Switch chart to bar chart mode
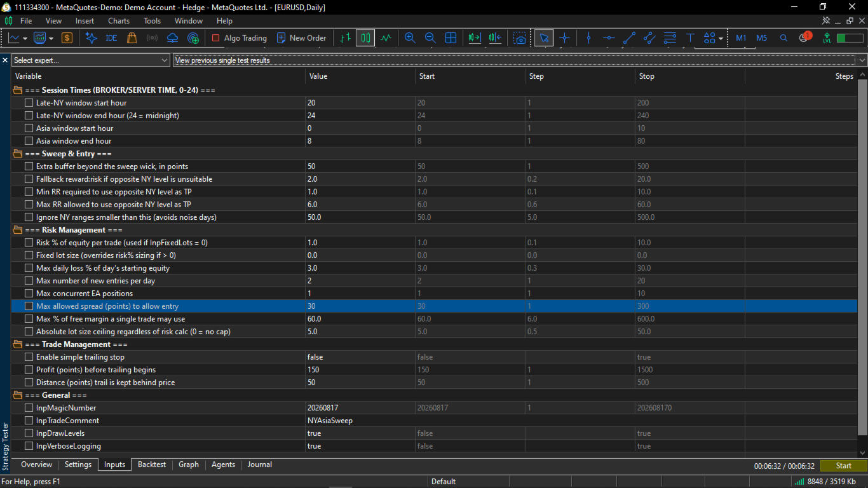 (345, 38)
